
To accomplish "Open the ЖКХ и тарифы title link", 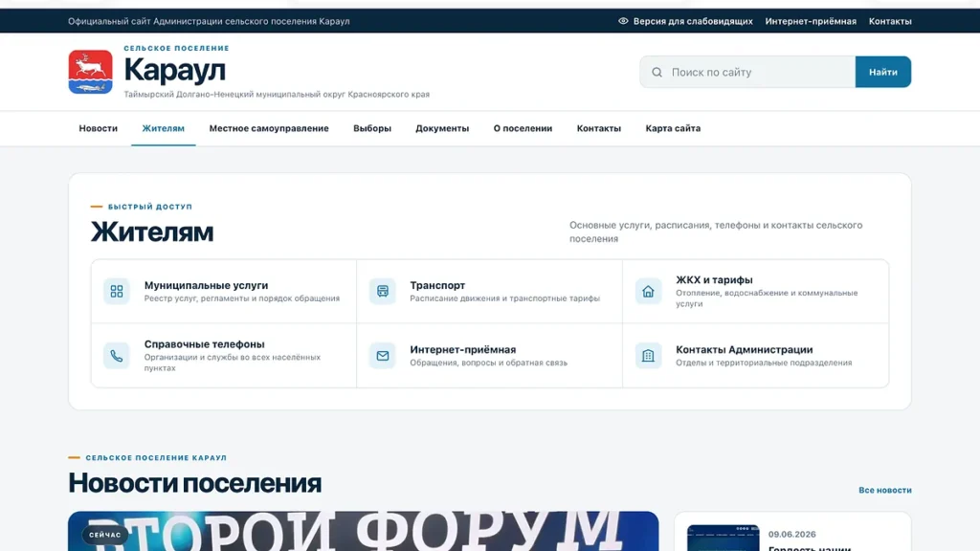I will tap(714, 280).
